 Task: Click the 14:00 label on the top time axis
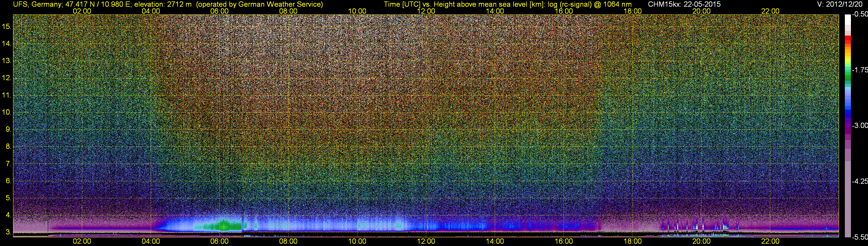[x=495, y=11]
